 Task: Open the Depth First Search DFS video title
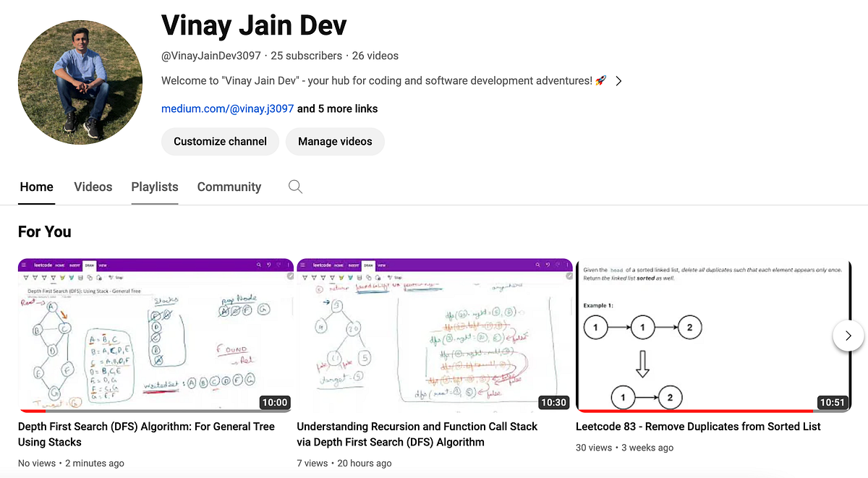tap(147, 434)
